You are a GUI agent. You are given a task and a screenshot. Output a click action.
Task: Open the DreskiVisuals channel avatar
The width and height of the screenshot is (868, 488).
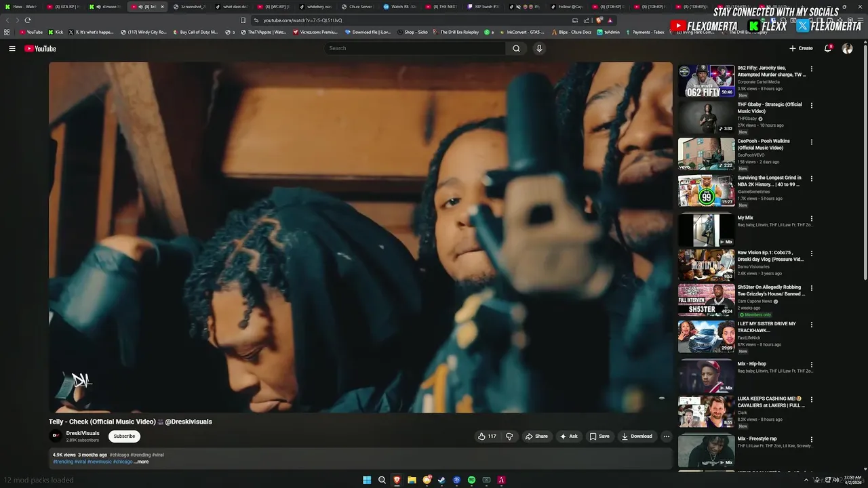coord(56,436)
